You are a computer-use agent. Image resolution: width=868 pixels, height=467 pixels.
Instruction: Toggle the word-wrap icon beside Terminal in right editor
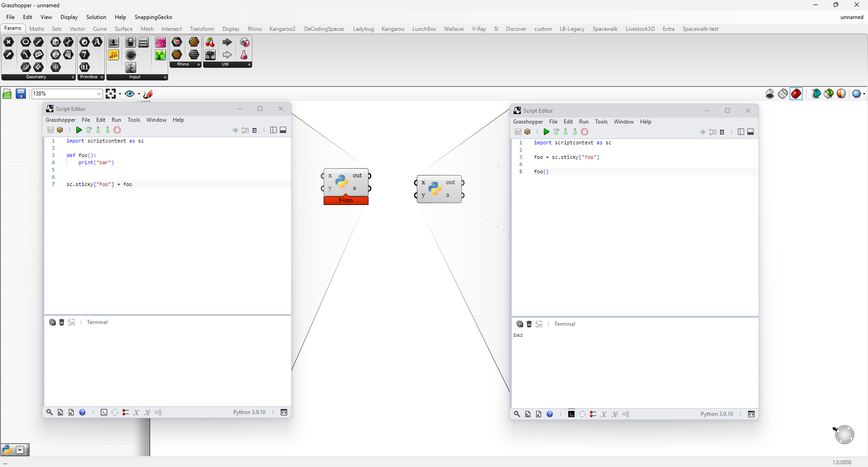coord(539,324)
